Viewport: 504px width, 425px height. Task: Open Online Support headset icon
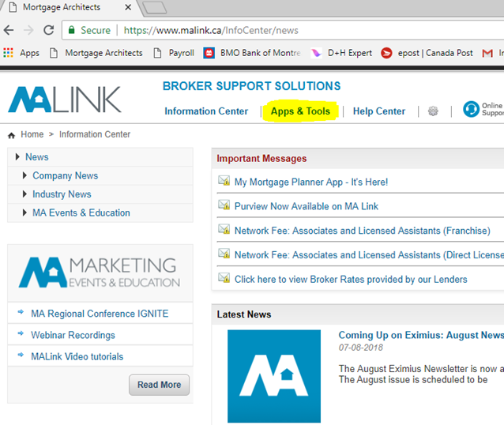(x=471, y=109)
